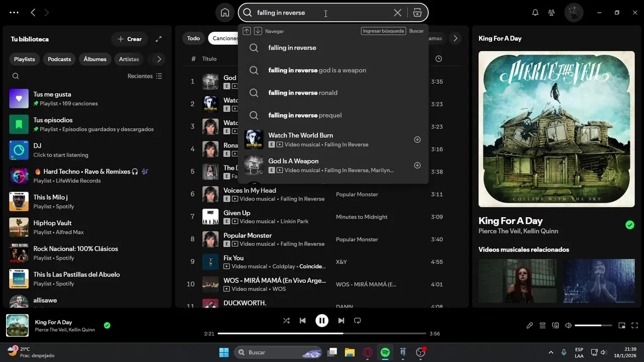This screenshot has height=362, width=644.
Task: Pause the current song
Action: coord(321,320)
